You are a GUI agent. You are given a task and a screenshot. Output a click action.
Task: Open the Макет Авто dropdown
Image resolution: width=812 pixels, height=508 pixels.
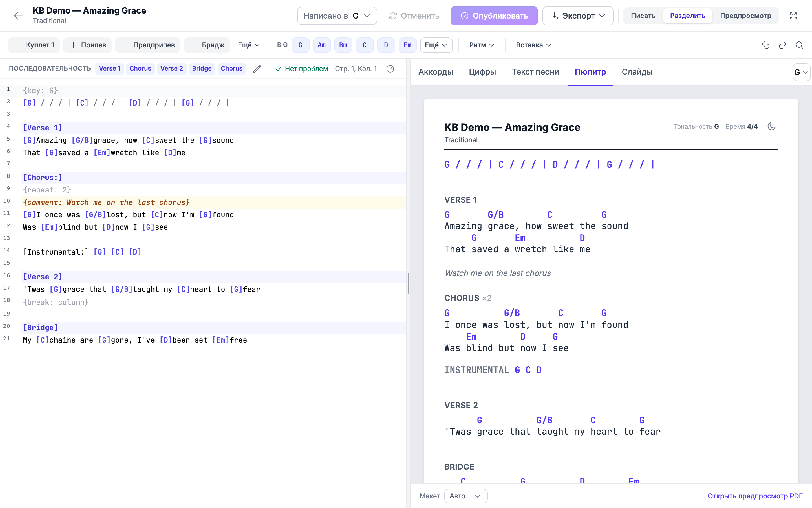tap(465, 496)
